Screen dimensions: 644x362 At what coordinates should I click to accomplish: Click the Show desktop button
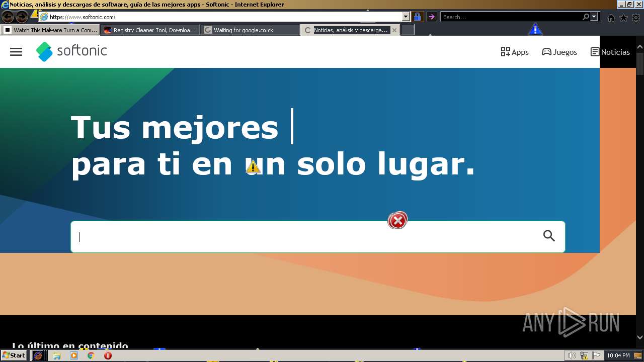tap(638, 355)
